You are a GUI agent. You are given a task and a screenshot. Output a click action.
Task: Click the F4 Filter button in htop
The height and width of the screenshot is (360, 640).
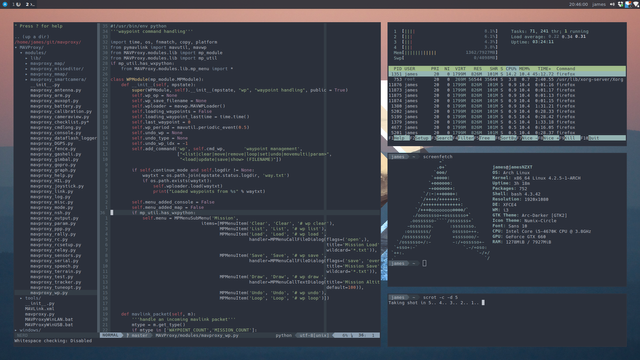pos(464,138)
